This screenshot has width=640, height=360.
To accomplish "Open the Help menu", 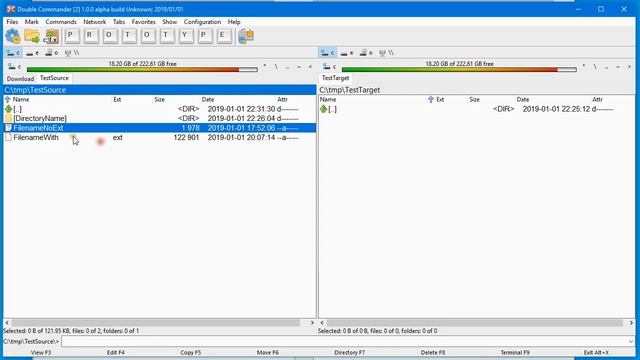I will pyautogui.click(x=234, y=22).
